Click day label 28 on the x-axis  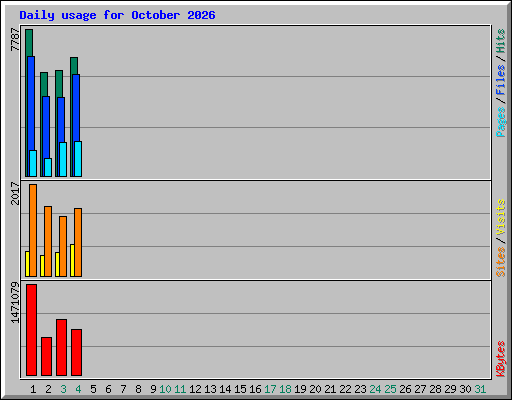tap(435, 389)
